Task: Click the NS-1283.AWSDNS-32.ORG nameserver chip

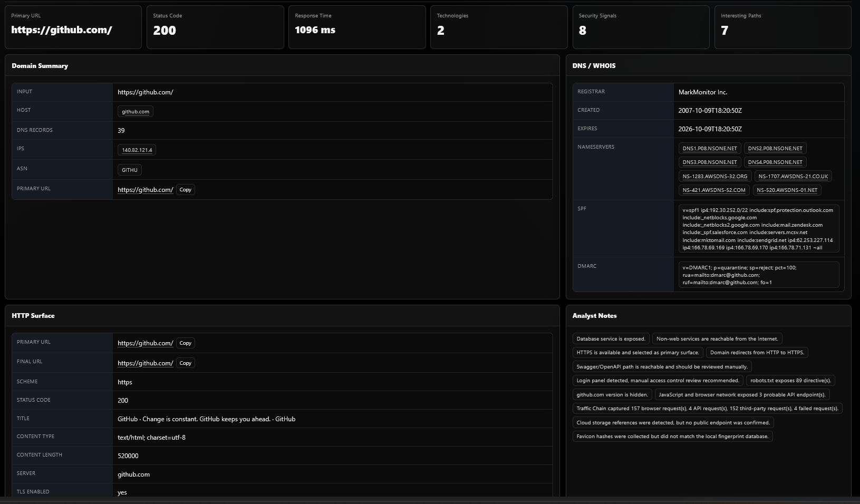Action: (715, 177)
